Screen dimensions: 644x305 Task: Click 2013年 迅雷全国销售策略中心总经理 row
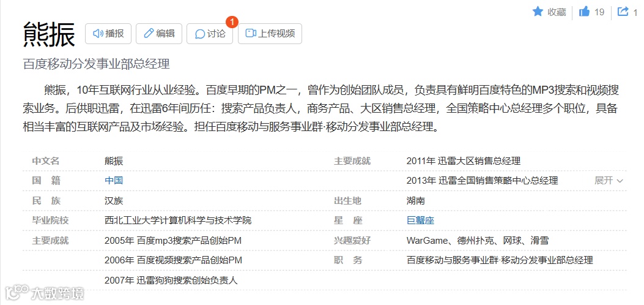(x=482, y=181)
